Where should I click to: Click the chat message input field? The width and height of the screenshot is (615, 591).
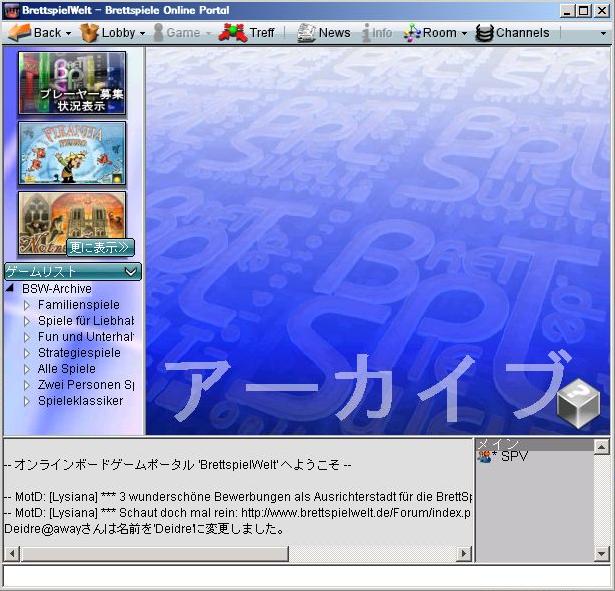pyautogui.click(x=307, y=576)
